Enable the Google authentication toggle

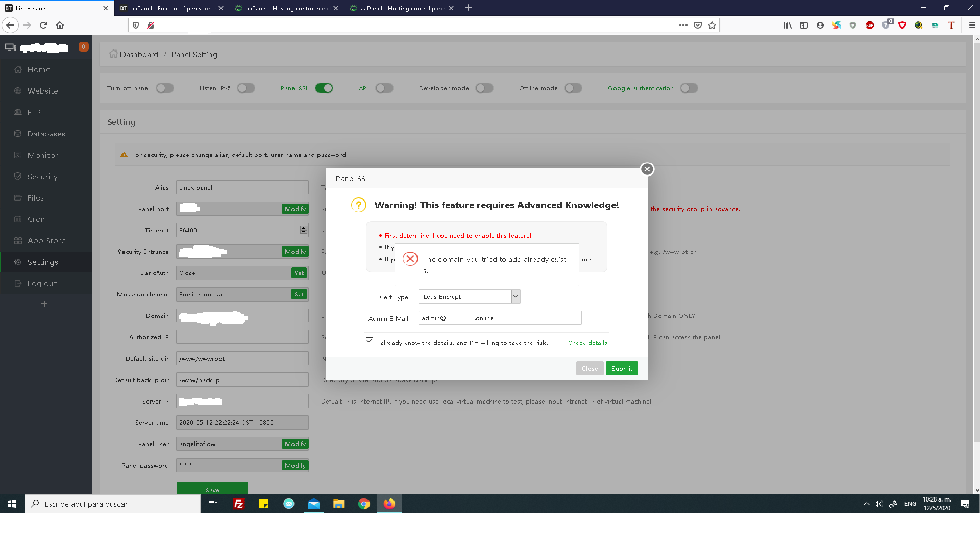[689, 88]
